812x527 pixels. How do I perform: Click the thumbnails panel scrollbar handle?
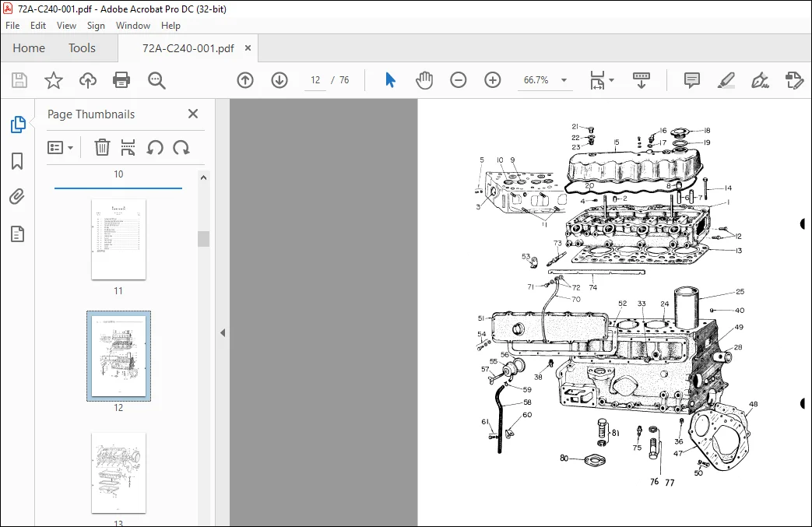pyautogui.click(x=203, y=239)
